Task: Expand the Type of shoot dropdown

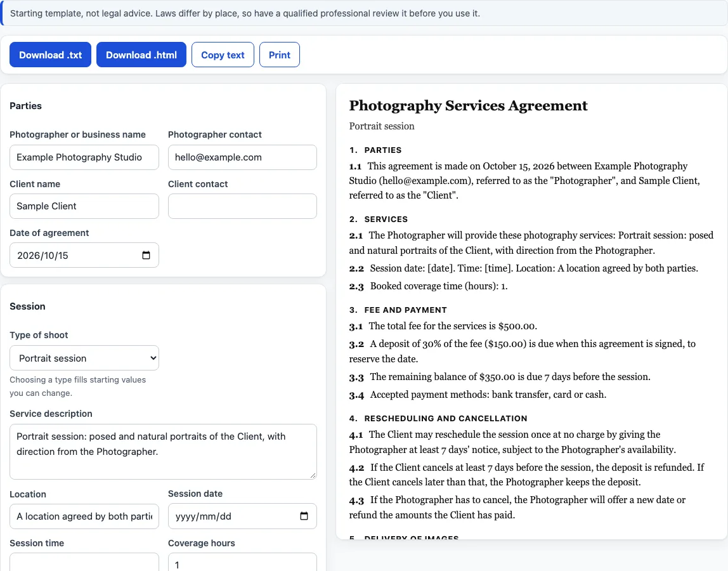Action: 84,358
